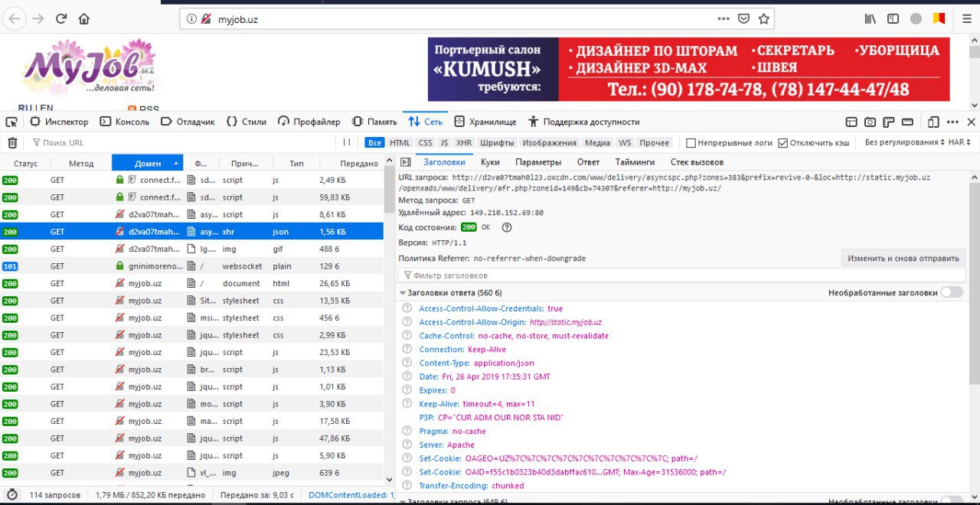Filter requests by JS
The image size is (980, 505).
click(444, 142)
